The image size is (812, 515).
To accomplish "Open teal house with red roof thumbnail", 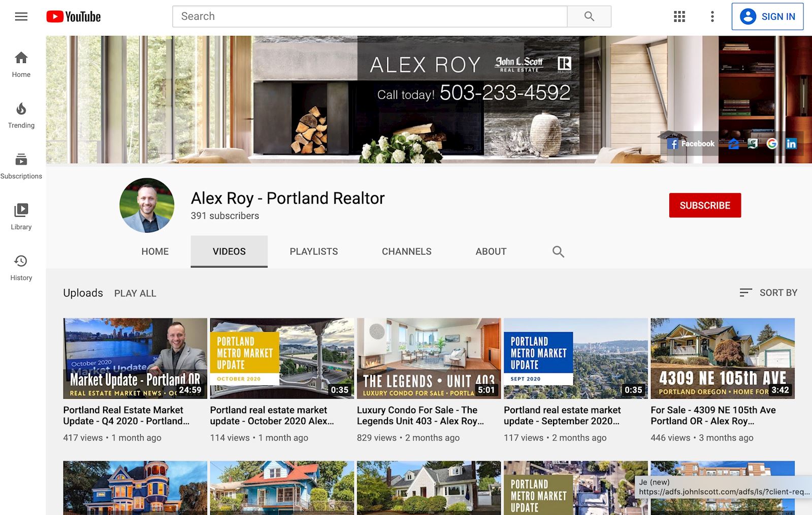I will (282, 488).
